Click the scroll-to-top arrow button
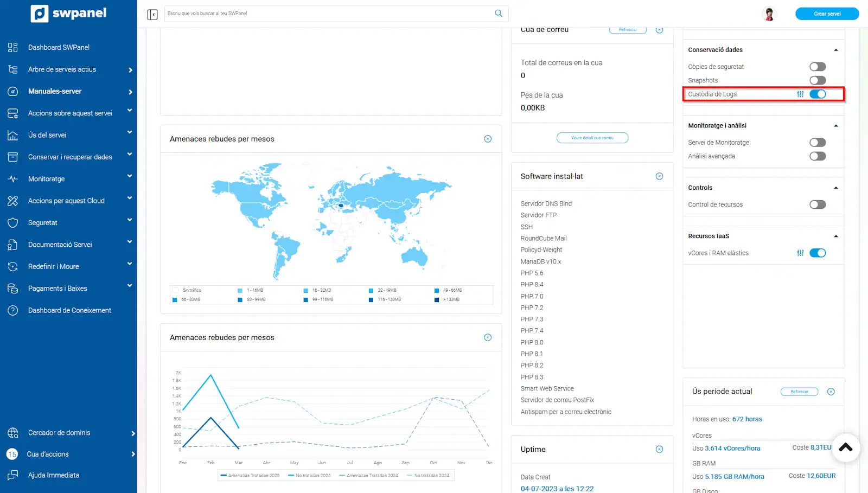This screenshot has height=493, width=868. click(x=845, y=447)
